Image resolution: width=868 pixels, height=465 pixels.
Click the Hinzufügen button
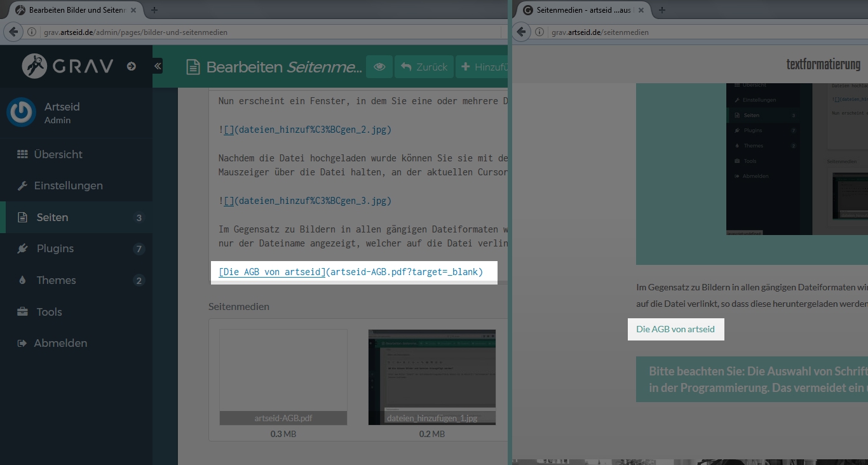tap(484, 67)
